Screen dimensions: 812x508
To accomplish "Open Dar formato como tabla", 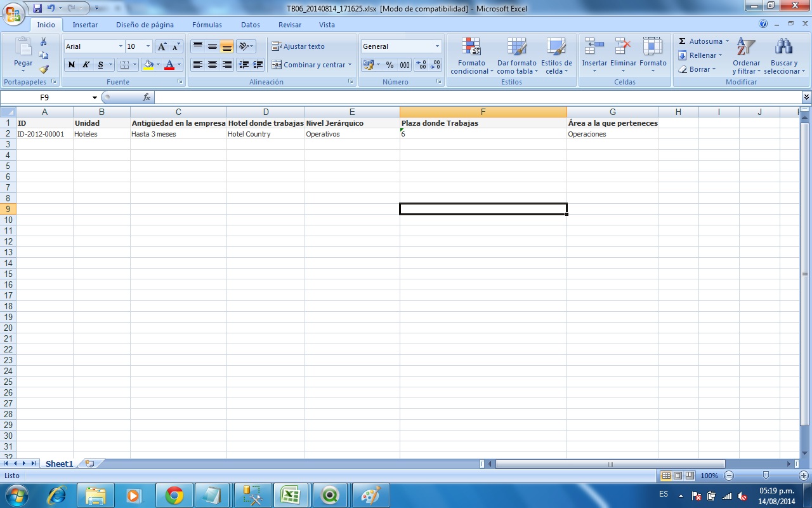I will [x=516, y=56].
